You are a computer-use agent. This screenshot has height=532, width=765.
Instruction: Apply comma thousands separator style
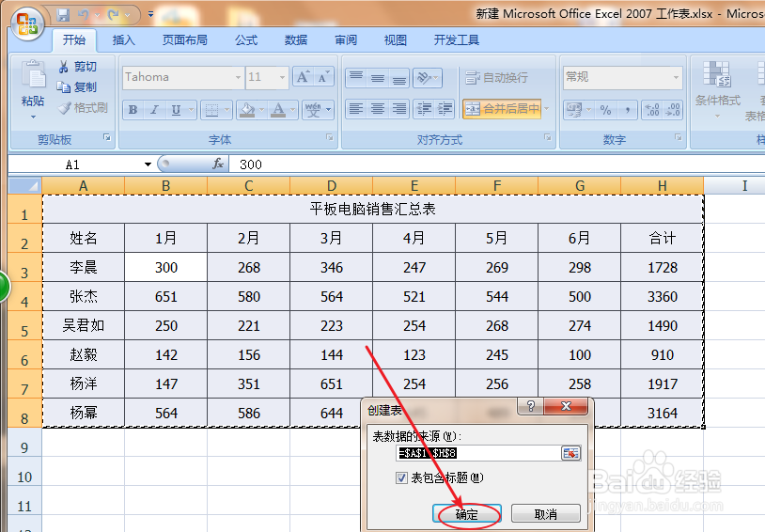627,110
